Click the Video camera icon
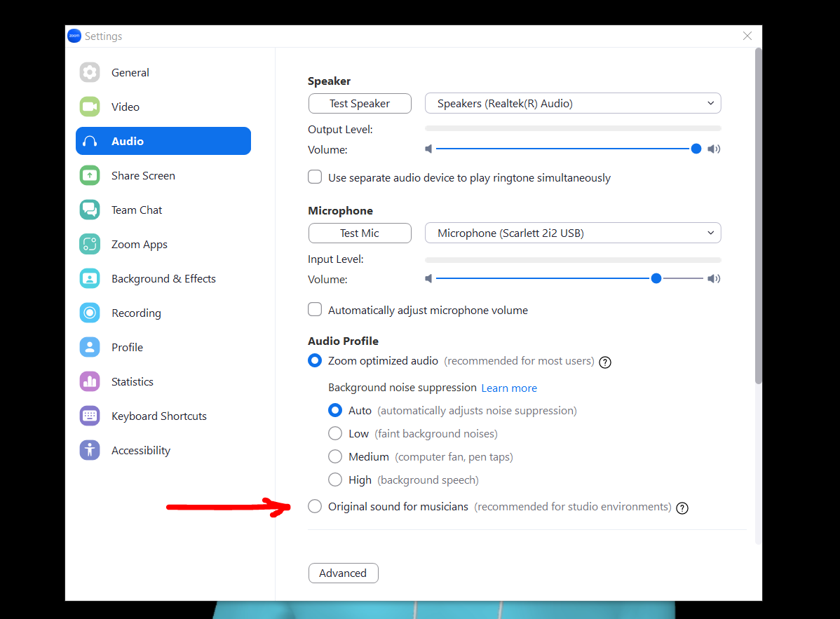 [90, 107]
